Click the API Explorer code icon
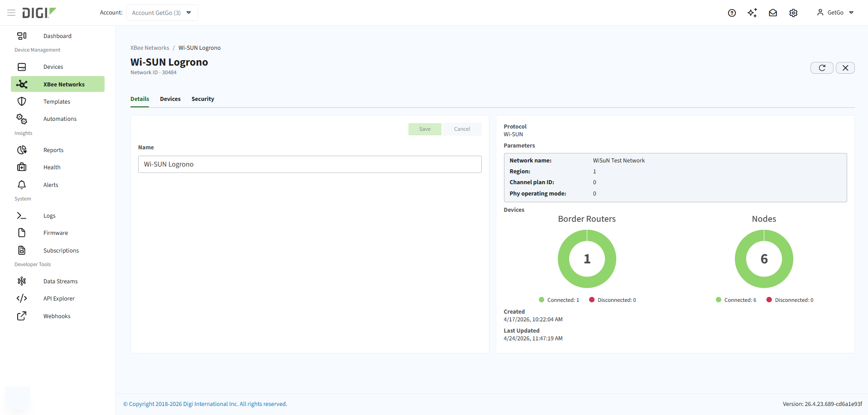This screenshot has height=415, width=868. (22, 298)
